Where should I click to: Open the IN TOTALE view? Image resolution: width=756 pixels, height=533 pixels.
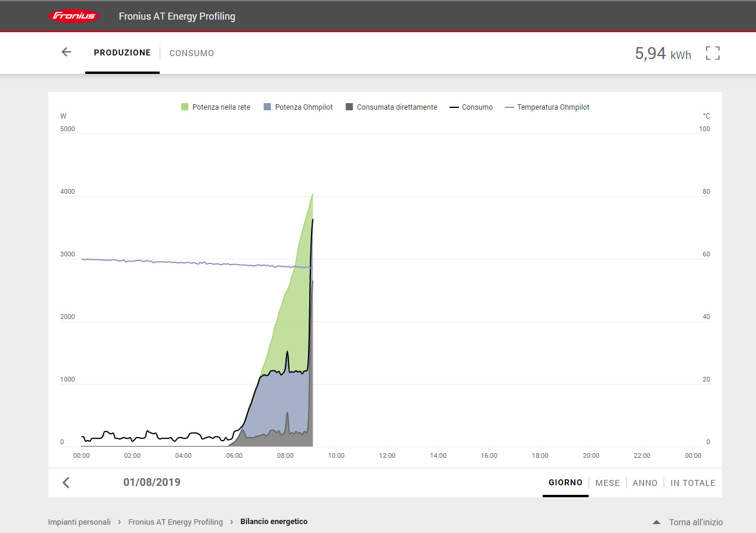(x=693, y=483)
